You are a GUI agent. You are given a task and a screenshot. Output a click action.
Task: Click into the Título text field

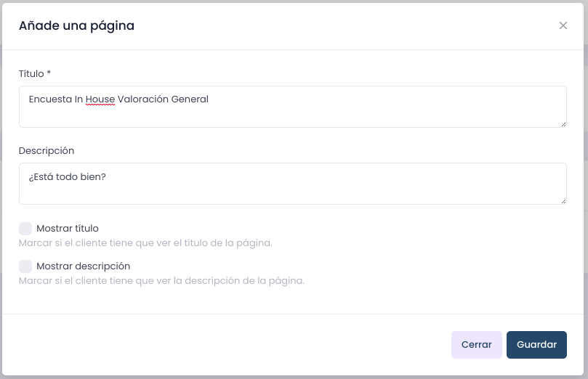pos(292,107)
